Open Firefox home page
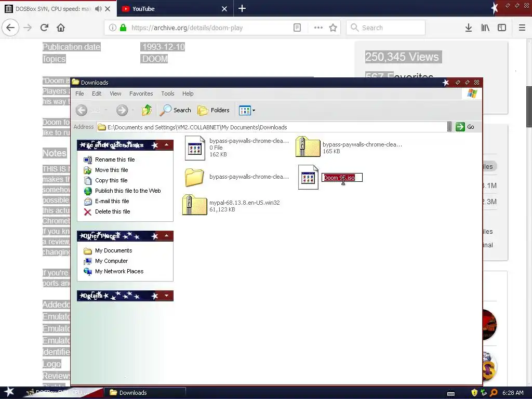 coord(61,28)
